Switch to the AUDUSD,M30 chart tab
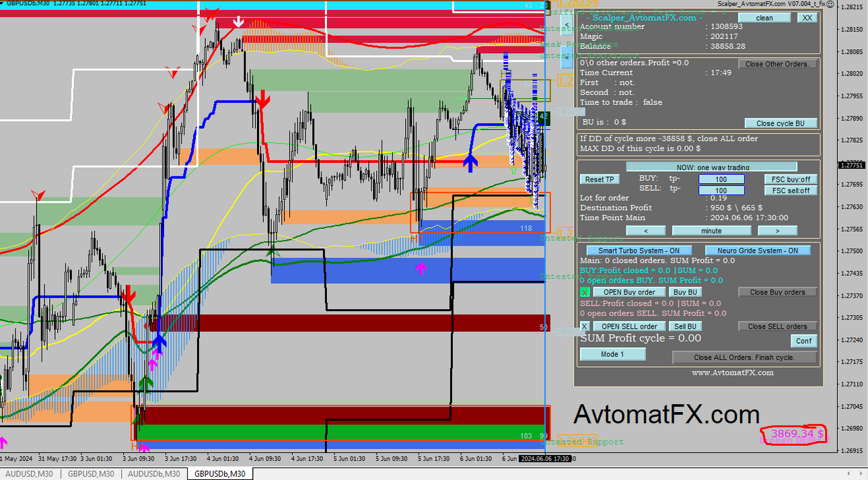The width and height of the screenshot is (868, 480). click(28, 474)
